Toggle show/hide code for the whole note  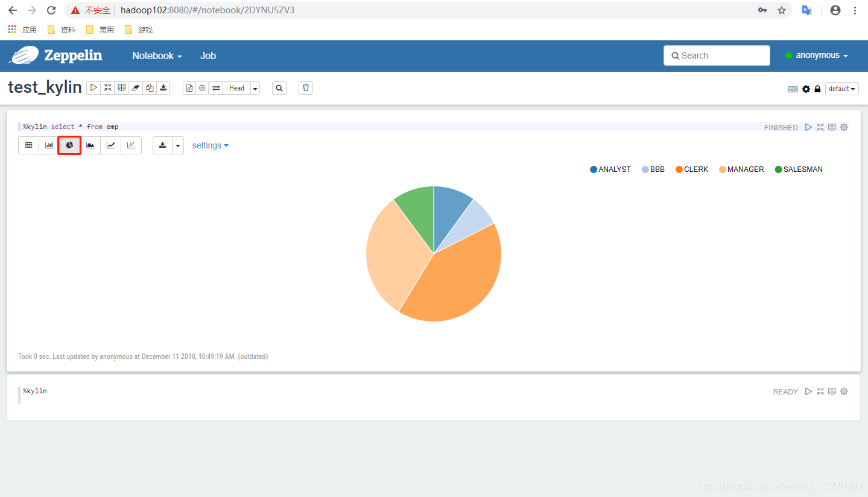107,88
